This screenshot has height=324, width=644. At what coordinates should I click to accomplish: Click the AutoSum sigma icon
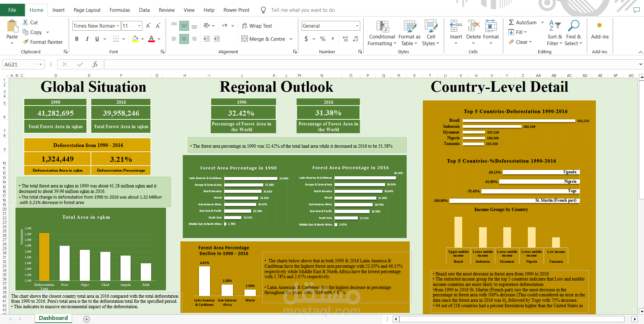click(511, 22)
